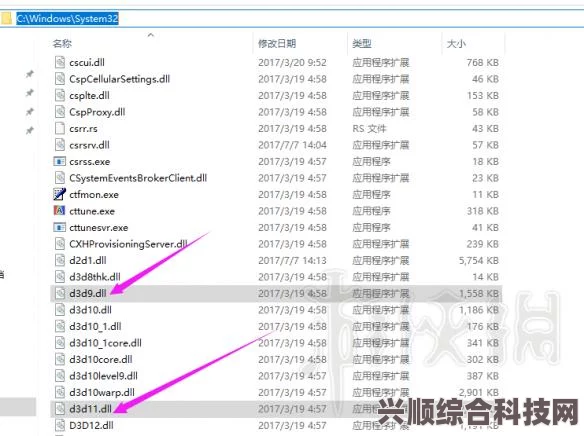The width and height of the screenshot is (584, 436).
Task: Select the file name d3d10core.dll
Action: [x=101, y=359]
